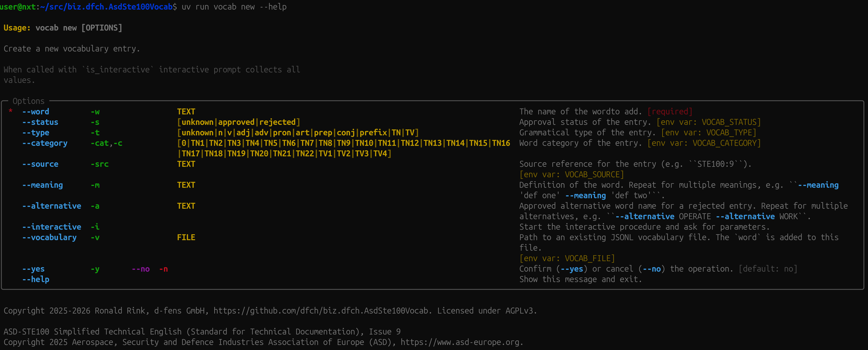
Task: Click the red -n short flag
Action: 163,269
